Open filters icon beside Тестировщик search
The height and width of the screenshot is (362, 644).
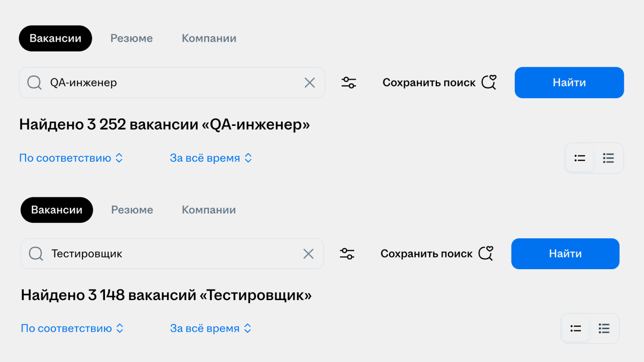[x=347, y=254]
